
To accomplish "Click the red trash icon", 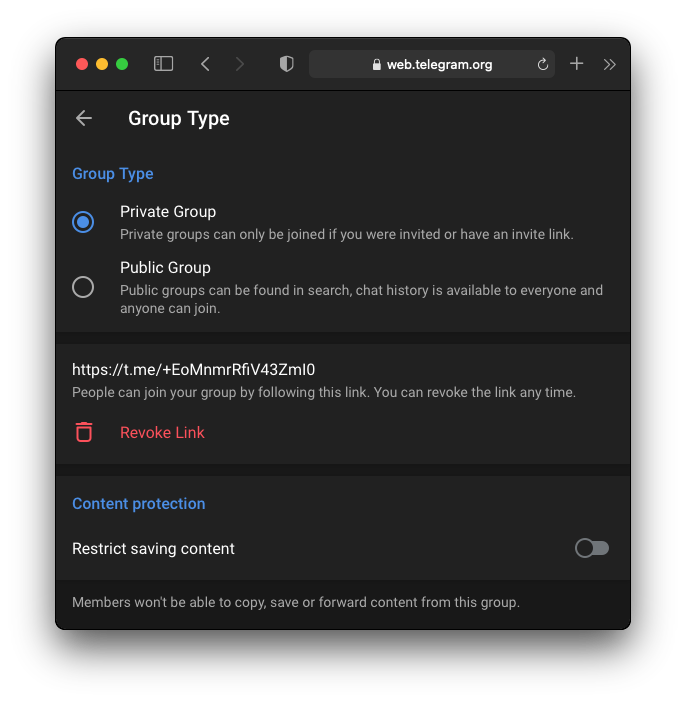I will tap(84, 432).
